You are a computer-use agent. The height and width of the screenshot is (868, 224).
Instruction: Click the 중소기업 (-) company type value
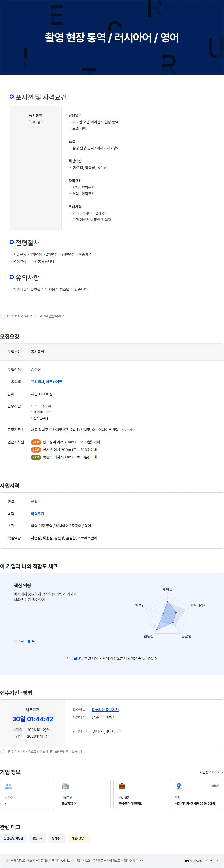[70, 803]
